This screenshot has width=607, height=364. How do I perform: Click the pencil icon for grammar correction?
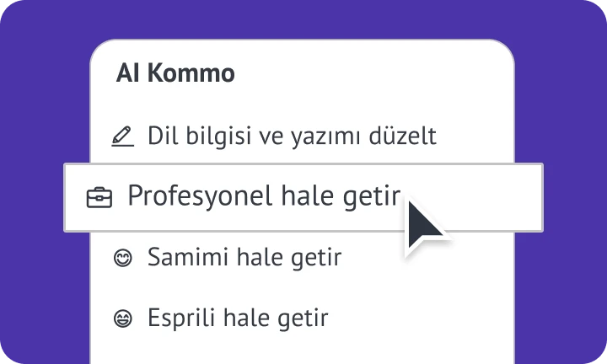[123, 136]
